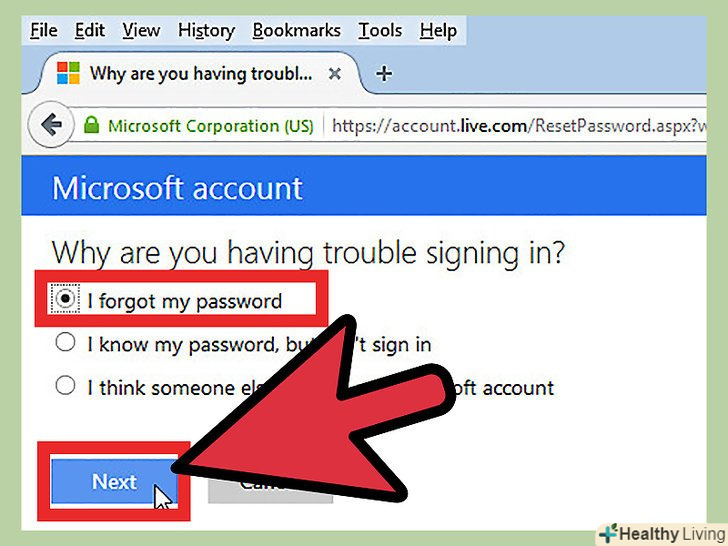Image resolution: width=728 pixels, height=546 pixels.
Task: Select 'I forgot my password' radio button
Action: point(65,298)
